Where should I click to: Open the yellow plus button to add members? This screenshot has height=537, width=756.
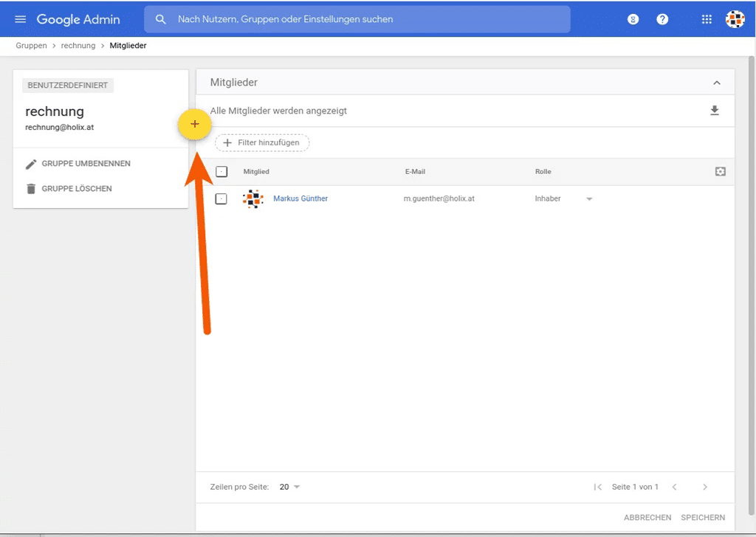tap(194, 125)
